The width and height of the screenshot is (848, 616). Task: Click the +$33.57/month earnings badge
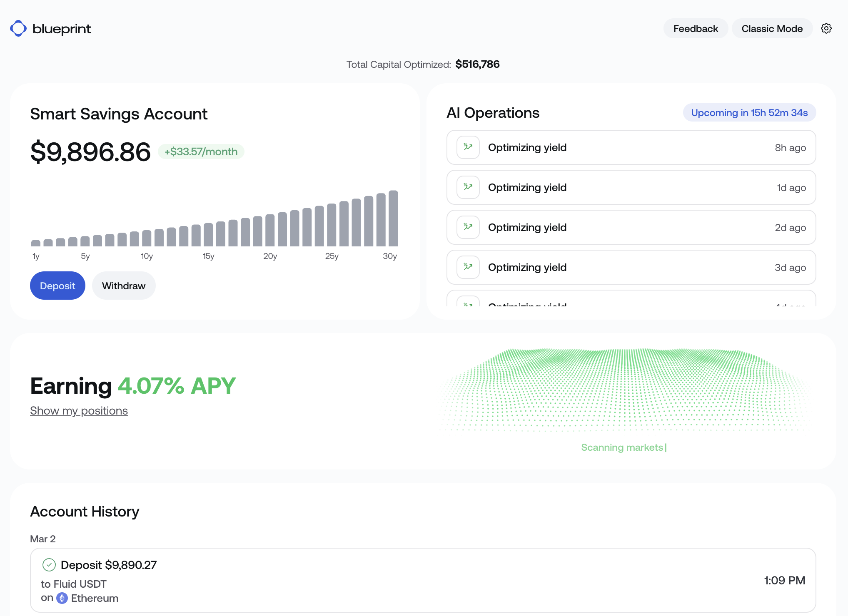coord(201,152)
